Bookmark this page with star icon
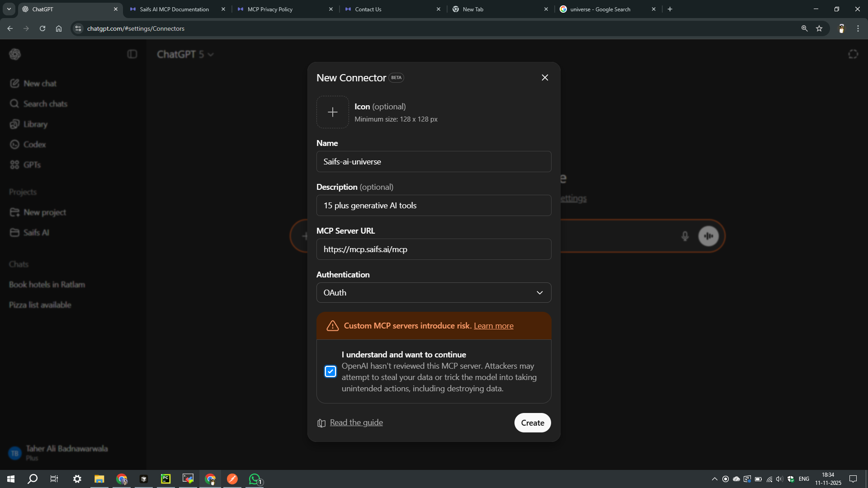Viewport: 868px width, 488px height. pos(819,28)
